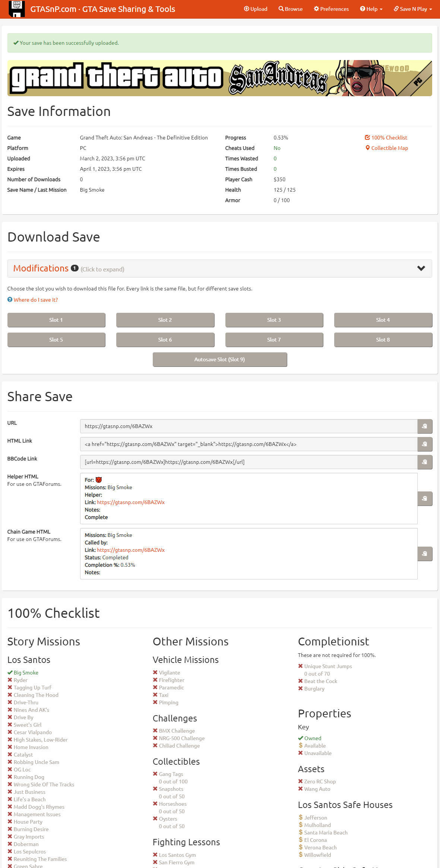This screenshot has height=868, width=440.
Task: Open the gtasnp.com link in Chain Game box
Action: pos(131,550)
